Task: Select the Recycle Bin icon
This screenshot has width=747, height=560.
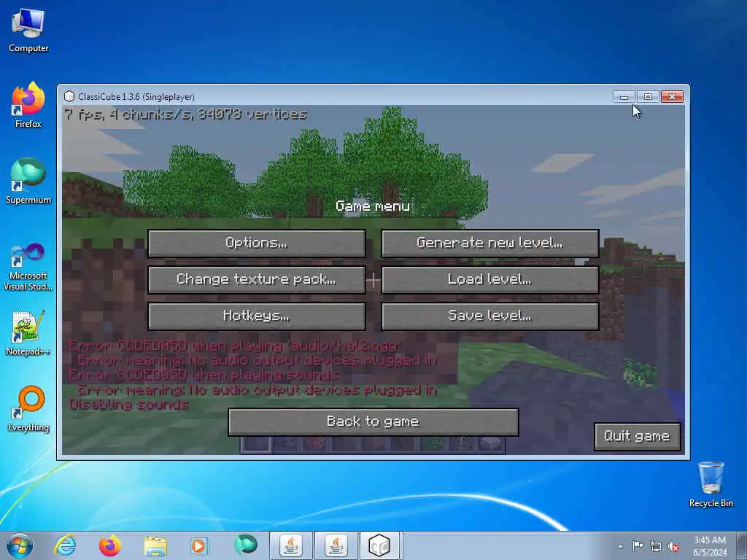Action: (711, 485)
